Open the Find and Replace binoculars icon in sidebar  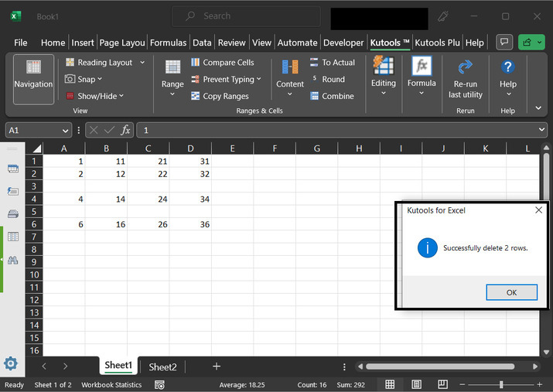[12, 261]
